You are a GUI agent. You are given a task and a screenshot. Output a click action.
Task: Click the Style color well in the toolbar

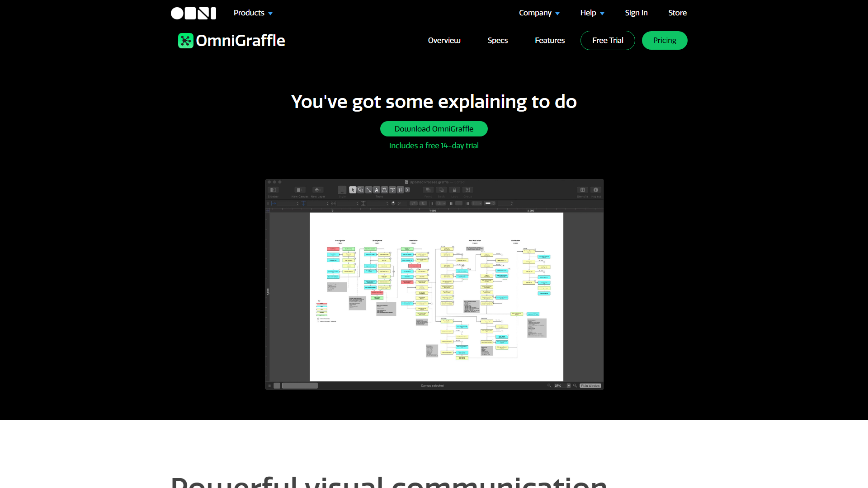point(342,190)
